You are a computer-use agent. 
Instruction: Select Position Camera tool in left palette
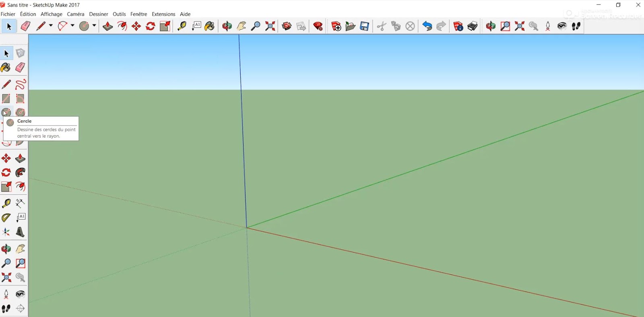tap(6, 294)
